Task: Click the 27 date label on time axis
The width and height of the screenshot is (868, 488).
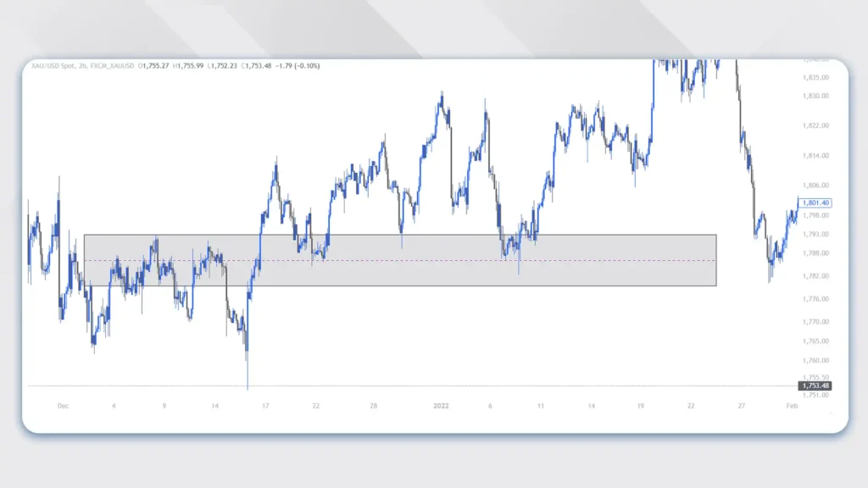Action: click(741, 406)
